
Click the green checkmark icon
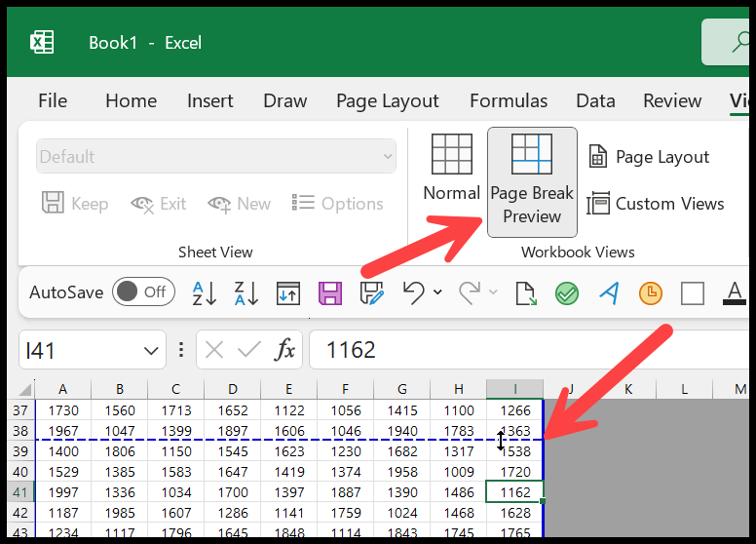567,293
